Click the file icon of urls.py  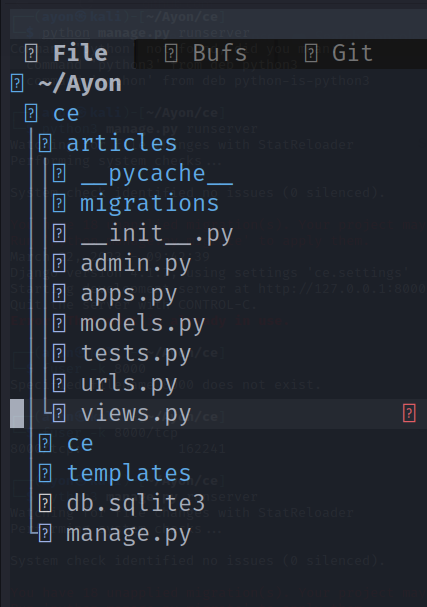pyautogui.click(x=59, y=383)
